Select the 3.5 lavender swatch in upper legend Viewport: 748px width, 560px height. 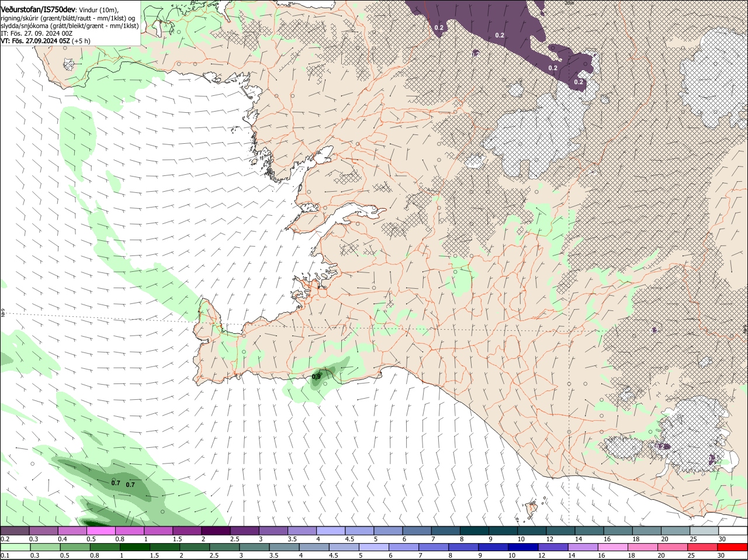[x=302, y=530]
